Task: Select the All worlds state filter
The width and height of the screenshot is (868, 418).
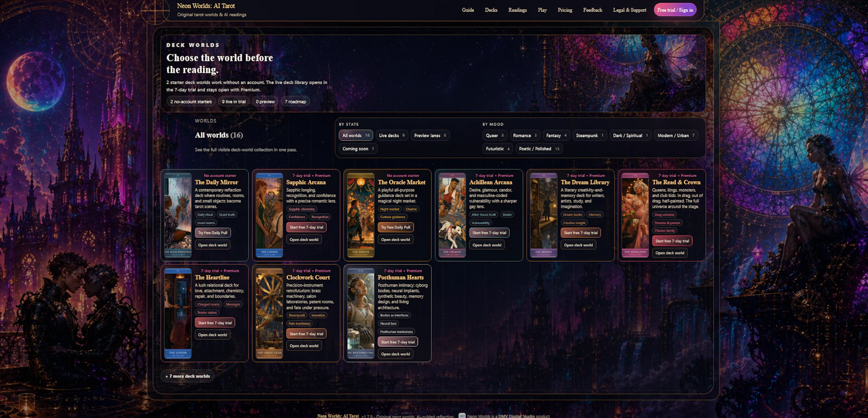Action: 356,135
